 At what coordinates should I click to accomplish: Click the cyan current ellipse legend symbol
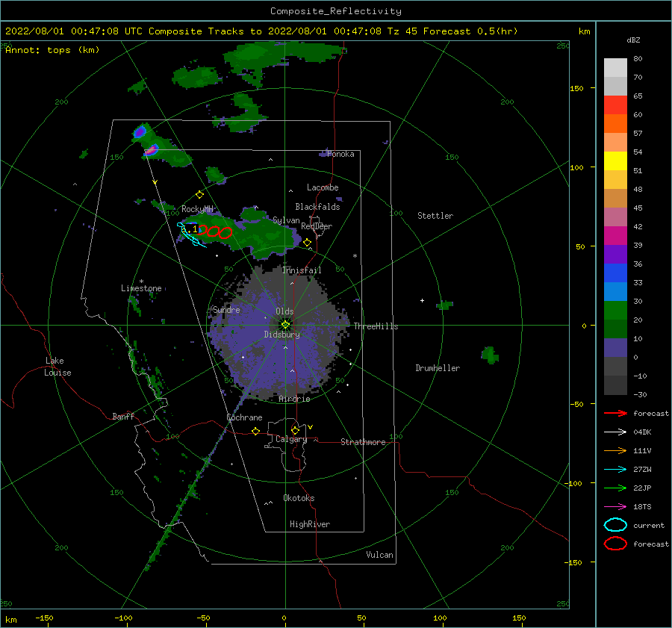click(x=615, y=525)
